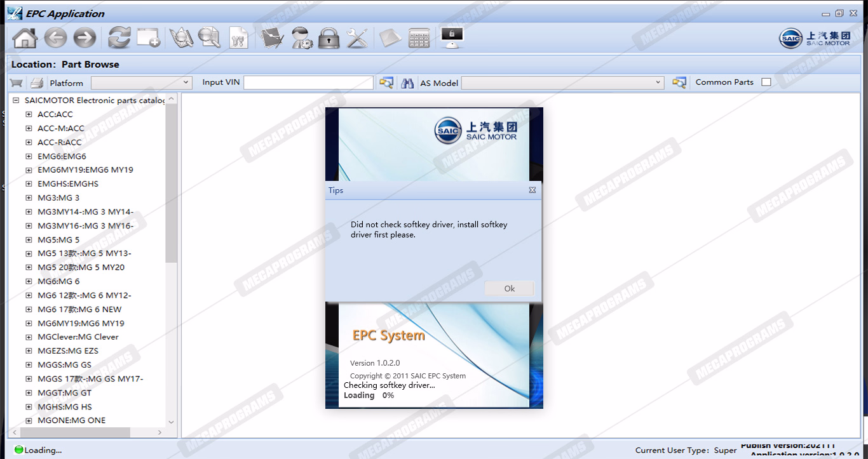
Task: Select MGGS:MG GS item
Action: (x=64, y=364)
